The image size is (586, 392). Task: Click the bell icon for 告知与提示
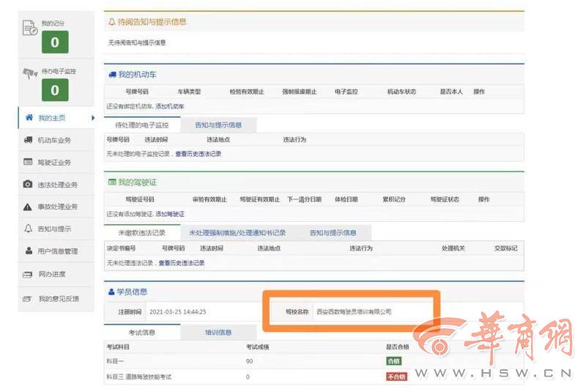click(28, 229)
